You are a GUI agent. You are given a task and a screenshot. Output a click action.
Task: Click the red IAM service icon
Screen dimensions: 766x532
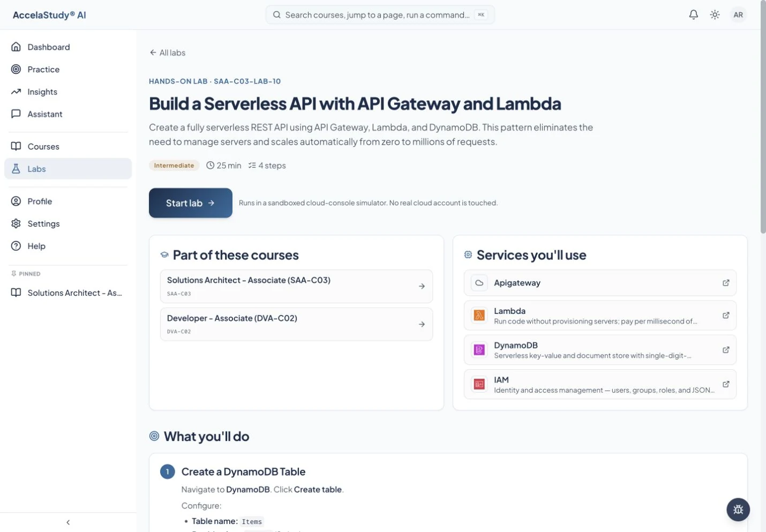[x=479, y=384]
